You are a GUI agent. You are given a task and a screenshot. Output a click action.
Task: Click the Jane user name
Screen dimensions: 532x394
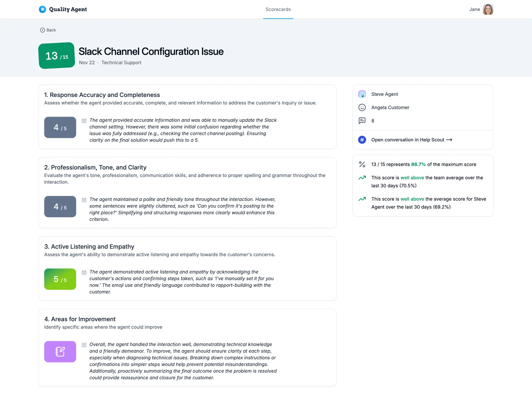point(474,9)
